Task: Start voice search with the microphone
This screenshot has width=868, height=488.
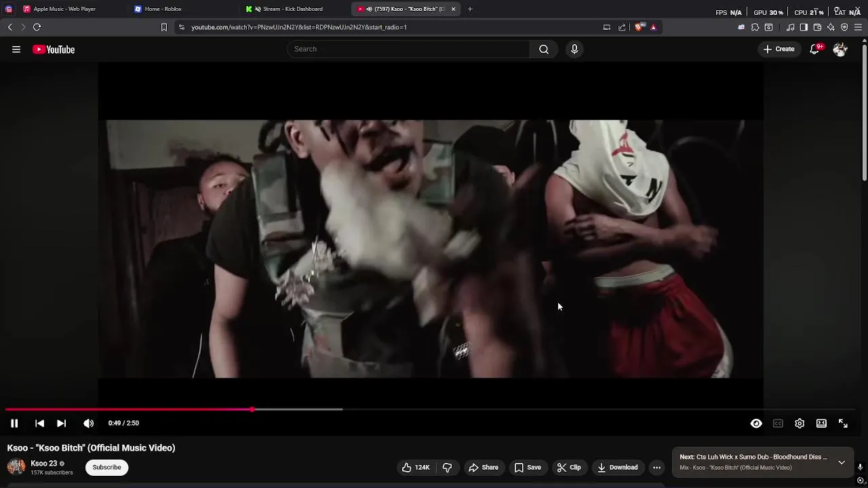Action: pyautogui.click(x=574, y=49)
